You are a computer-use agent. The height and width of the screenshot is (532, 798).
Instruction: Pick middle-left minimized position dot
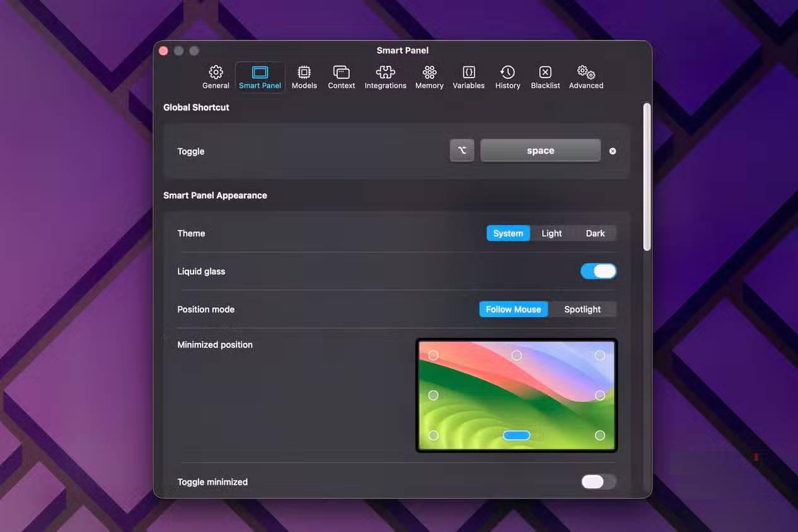coord(433,395)
